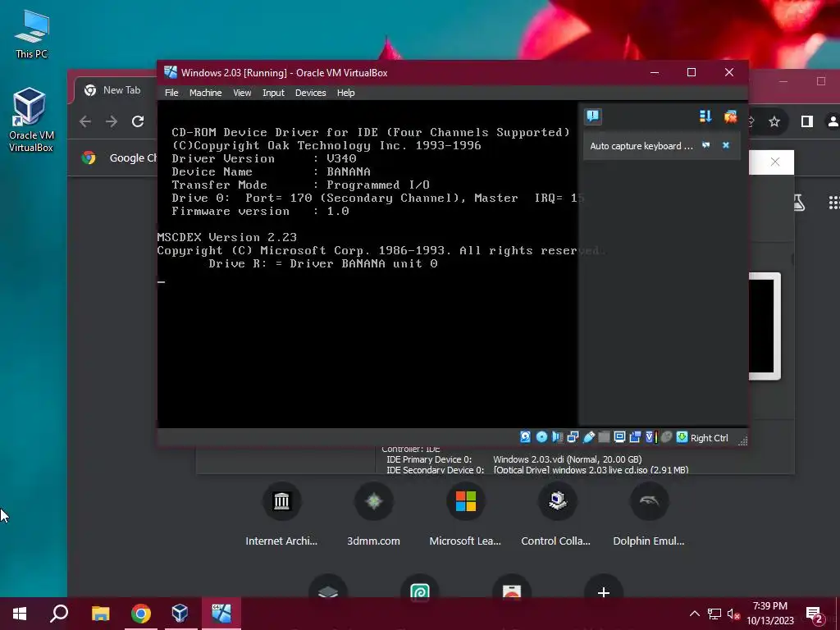Open the Machine menu
The image size is (840, 630).
click(205, 93)
